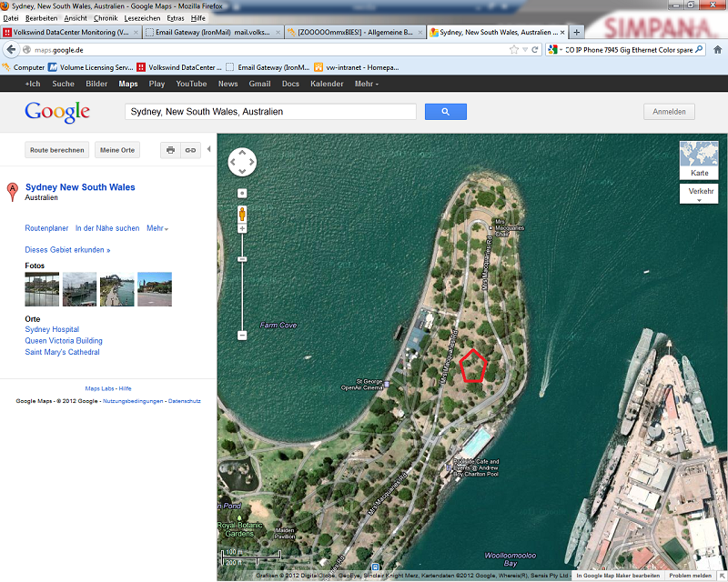Click the print icon in sidebar
Viewport: 728px width, 582px height.
point(170,150)
